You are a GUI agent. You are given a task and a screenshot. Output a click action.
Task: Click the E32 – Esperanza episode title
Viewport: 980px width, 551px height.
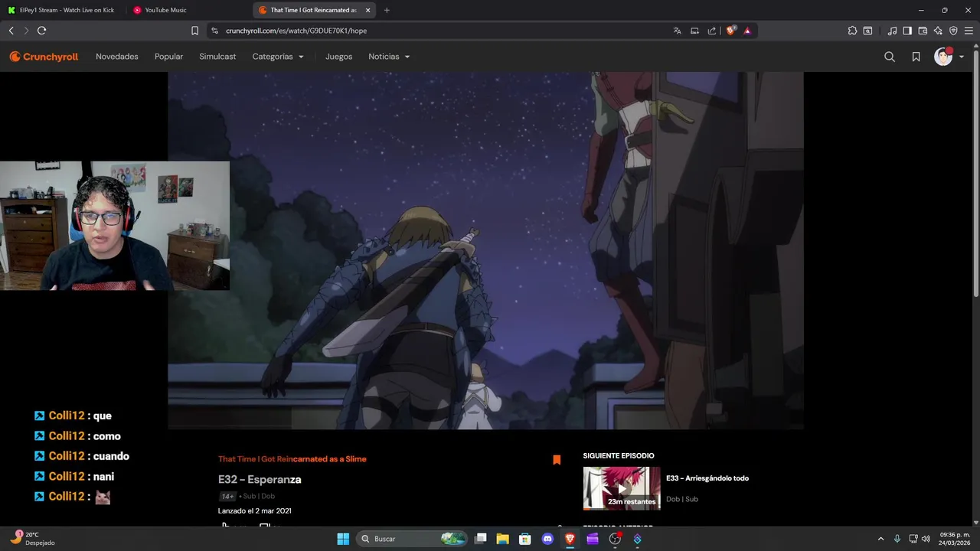tap(260, 479)
